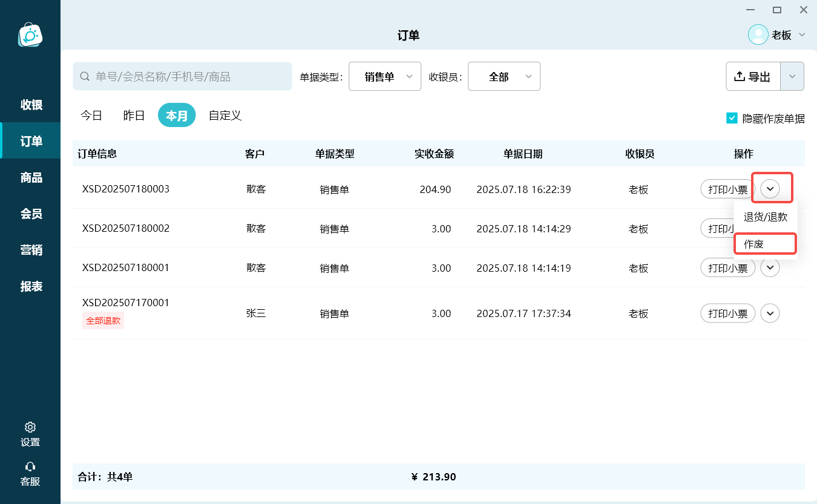Click the 合计：共4单 summary text
Image resolution: width=817 pixels, height=504 pixels.
(x=105, y=477)
